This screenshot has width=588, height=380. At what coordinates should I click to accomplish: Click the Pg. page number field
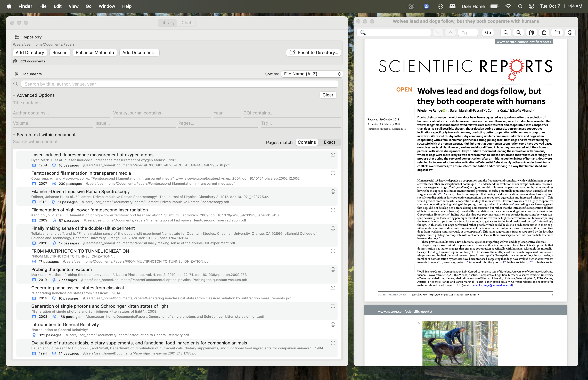click(x=468, y=32)
